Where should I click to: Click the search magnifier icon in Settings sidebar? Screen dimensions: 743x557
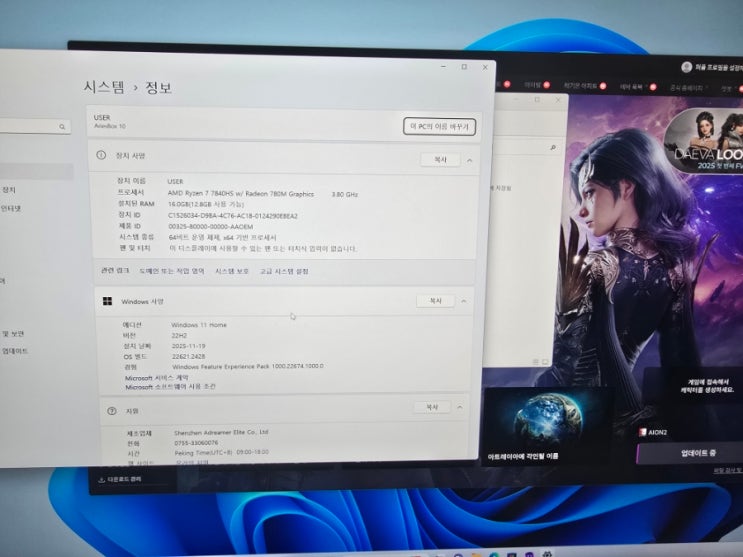[62, 127]
